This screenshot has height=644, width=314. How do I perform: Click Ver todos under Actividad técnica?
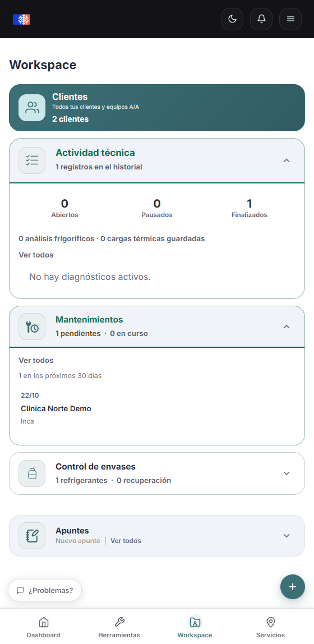click(x=36, y=255)
